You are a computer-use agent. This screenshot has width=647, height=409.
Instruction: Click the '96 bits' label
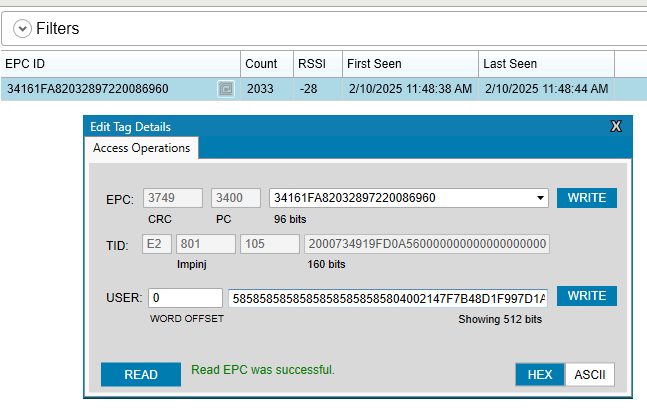click(290, 219)
